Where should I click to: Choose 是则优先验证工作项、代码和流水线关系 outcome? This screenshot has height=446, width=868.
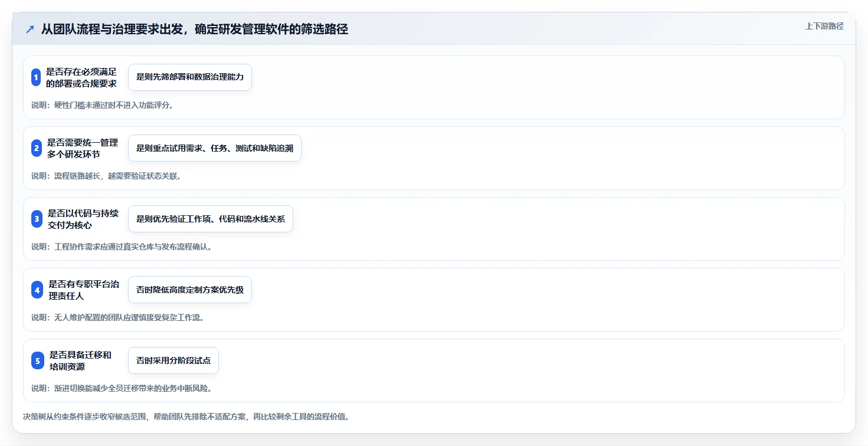click(211, 219)
